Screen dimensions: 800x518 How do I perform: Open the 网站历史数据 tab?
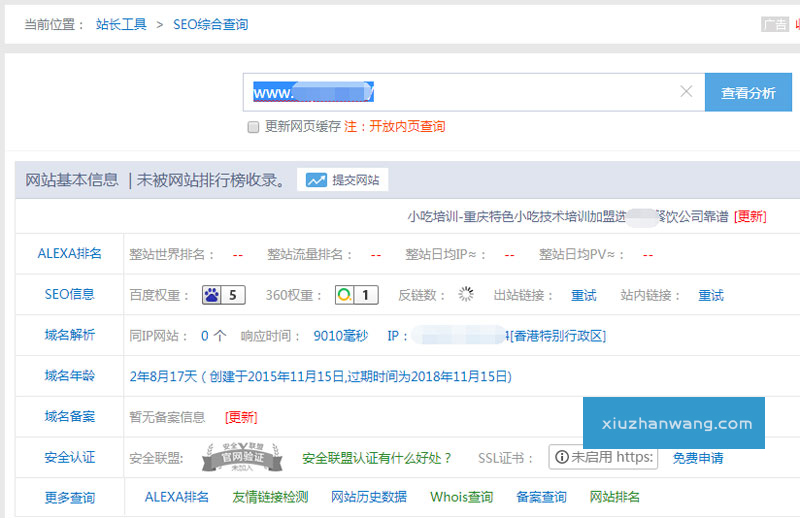tap(368, 497)
